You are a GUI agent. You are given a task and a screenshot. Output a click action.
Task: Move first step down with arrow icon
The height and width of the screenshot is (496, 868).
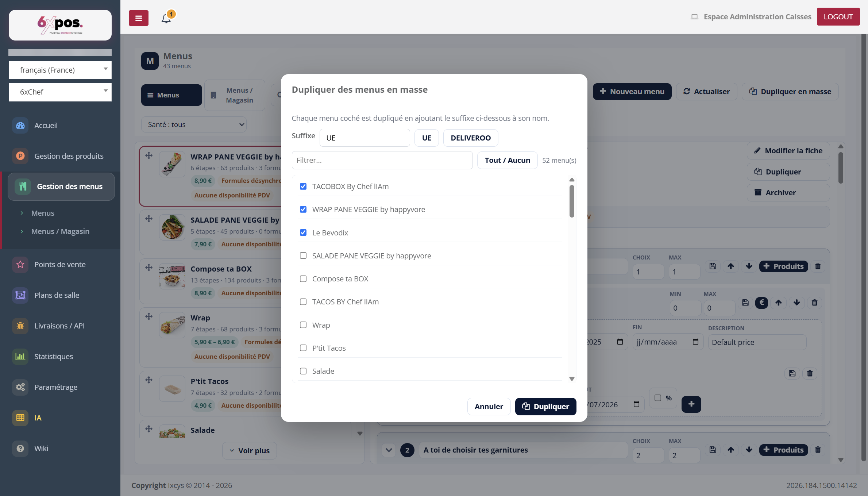(749, 266)
